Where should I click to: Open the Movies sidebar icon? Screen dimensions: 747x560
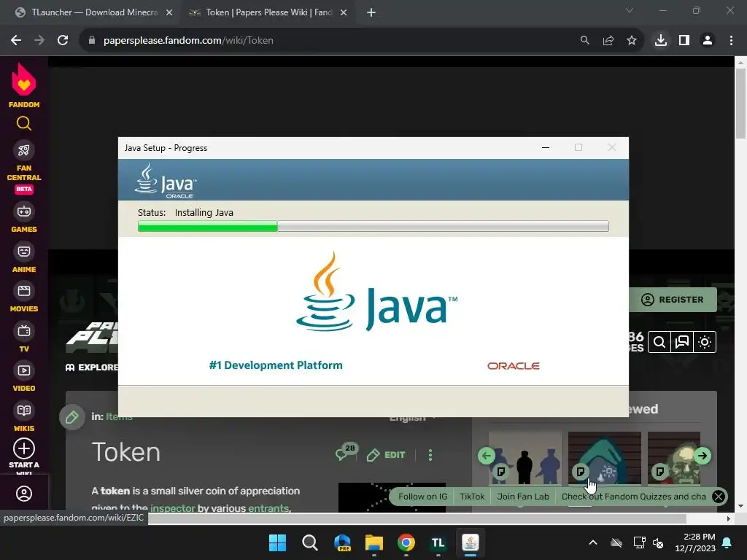click(x=24, y=291)
